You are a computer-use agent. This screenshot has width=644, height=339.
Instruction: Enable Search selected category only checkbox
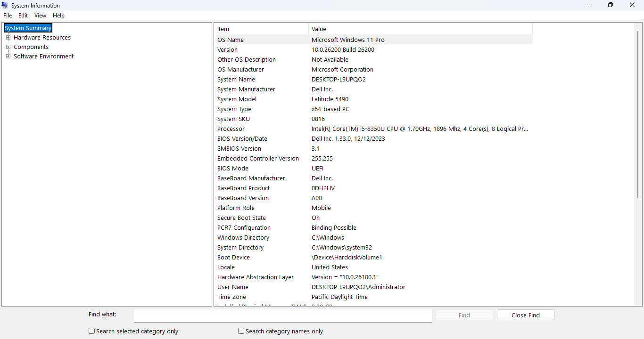point(92,331)
